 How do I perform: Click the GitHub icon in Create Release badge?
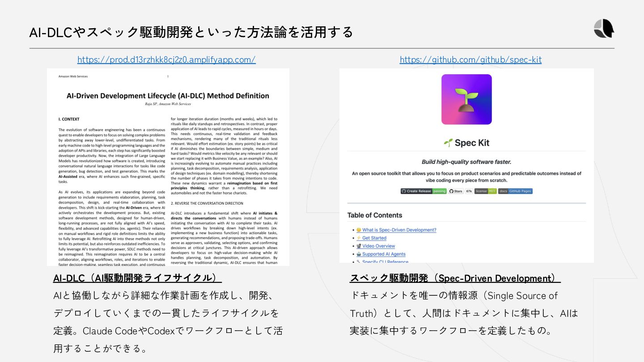(404, 191)
